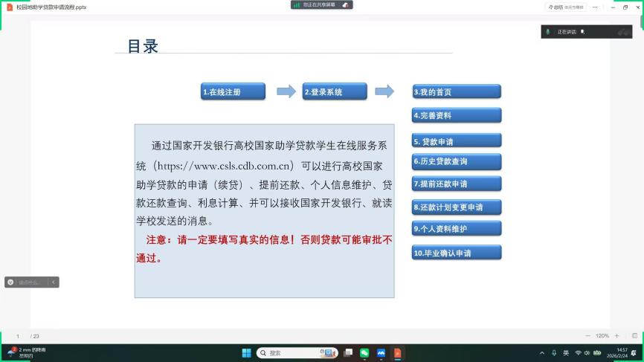
Task: Select the '5. 贷款申请' menu item
Action: pyautogui.click(x=457, y=141)
